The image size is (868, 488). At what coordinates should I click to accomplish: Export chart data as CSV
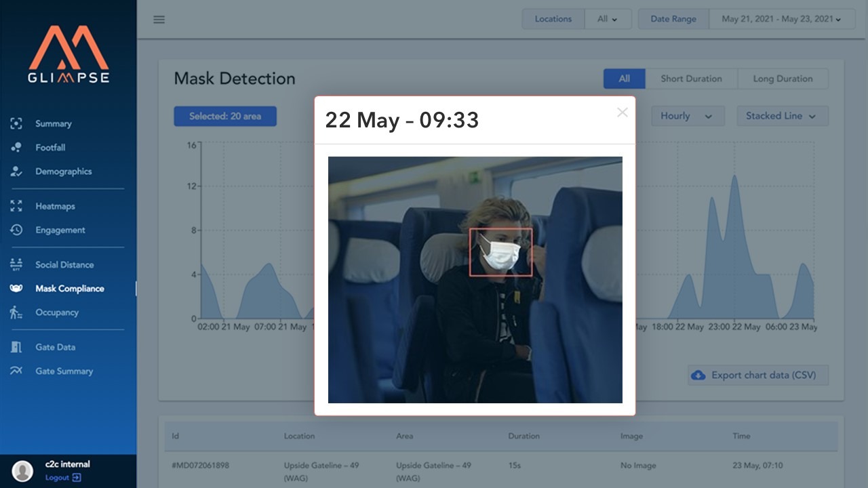[x=757, y=375]
